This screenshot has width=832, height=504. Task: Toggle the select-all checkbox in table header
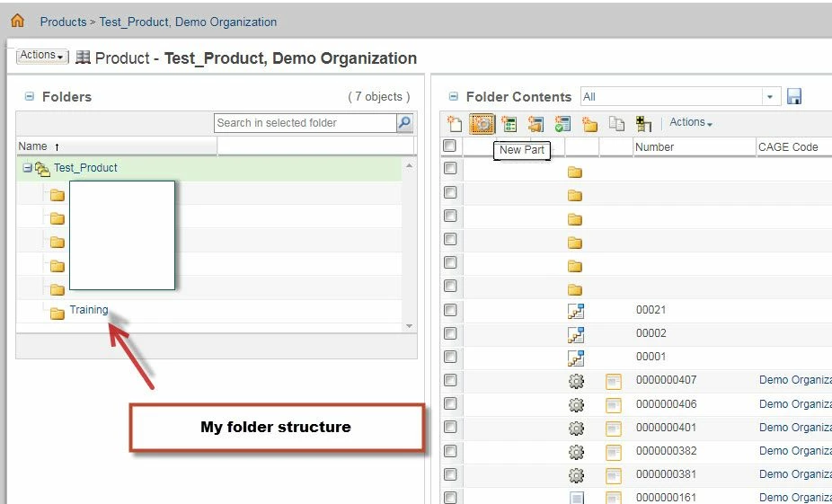tap(449, 146)
